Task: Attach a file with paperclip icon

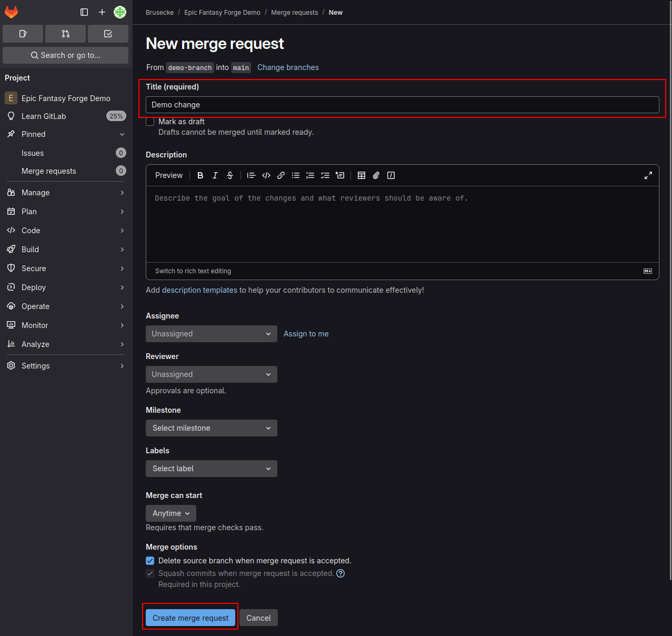Action: (376, 175)
